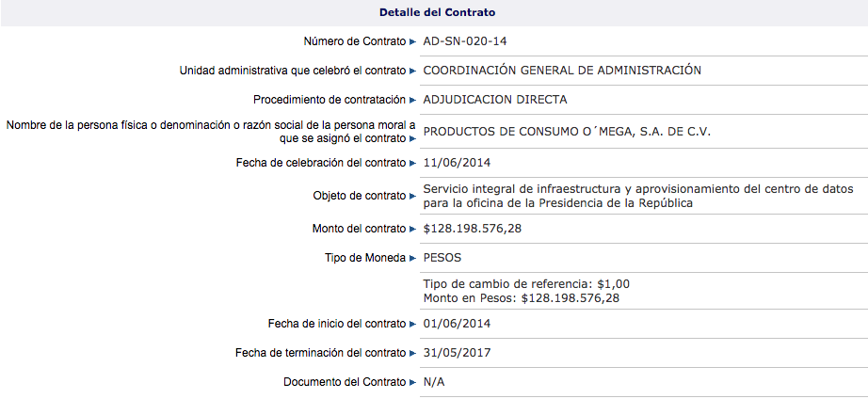This screenshot has width=868, height=399.
Task: Click the arrow beside Tipo de Moneda
Action: tap(412, 258)
